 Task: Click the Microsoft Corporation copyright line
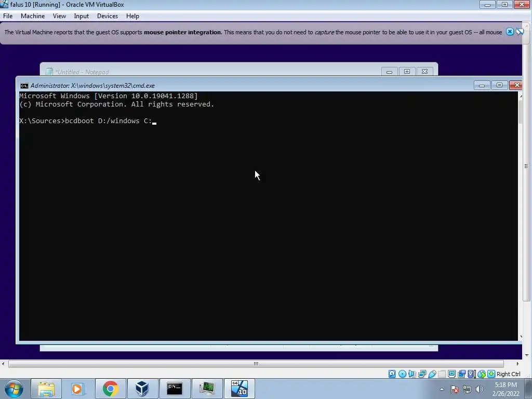[117, 104]
